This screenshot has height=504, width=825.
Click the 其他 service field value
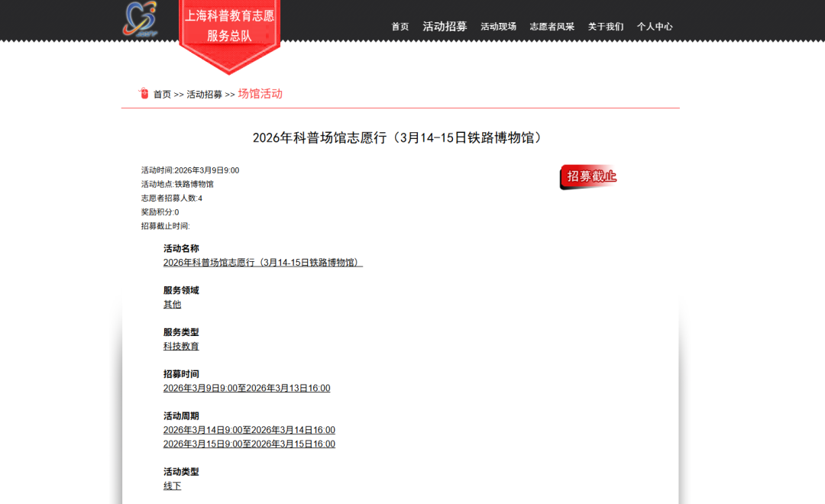pyautogui.click(x=172, y=305)
